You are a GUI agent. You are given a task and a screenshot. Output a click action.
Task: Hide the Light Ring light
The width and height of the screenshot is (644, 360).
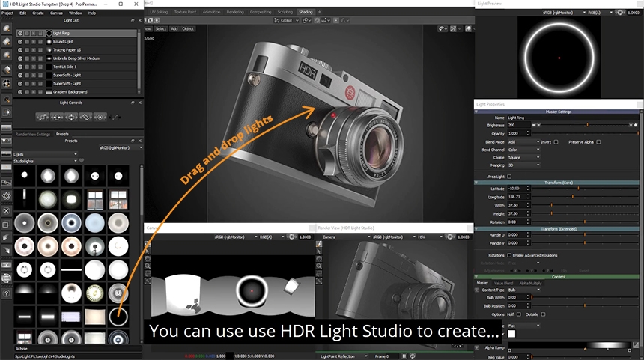click(20, 33)
